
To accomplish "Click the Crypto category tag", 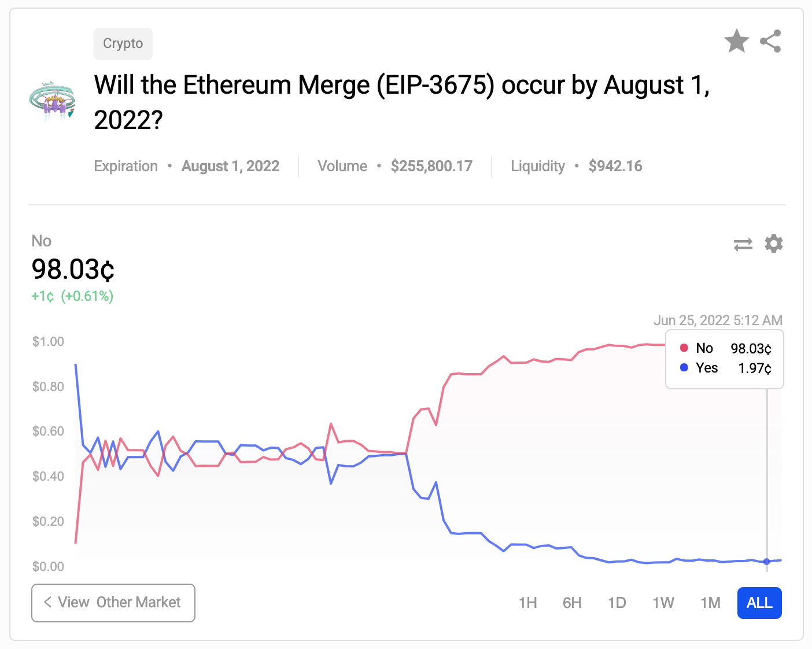I will (x=123, y=44).
